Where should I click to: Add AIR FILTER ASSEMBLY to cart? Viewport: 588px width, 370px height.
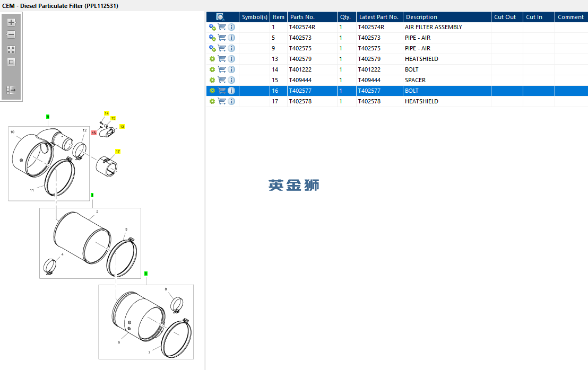[222, 27]
